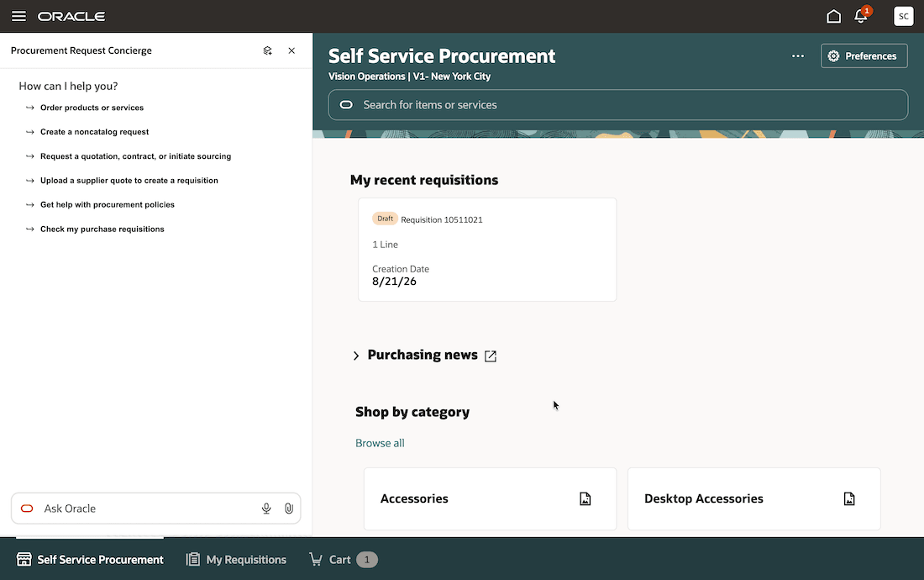
Task: Click the Purchasing news heading
Action: click(x=423, y=355)
